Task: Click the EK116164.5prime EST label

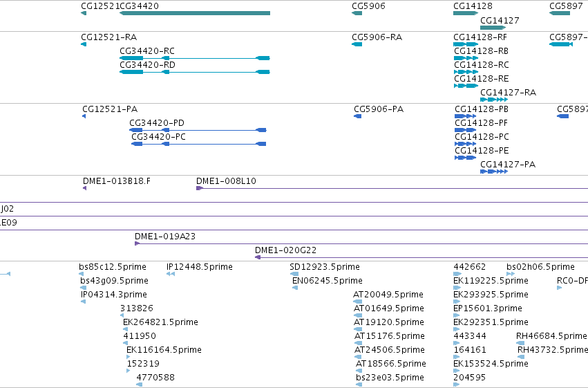Action: 164,350
